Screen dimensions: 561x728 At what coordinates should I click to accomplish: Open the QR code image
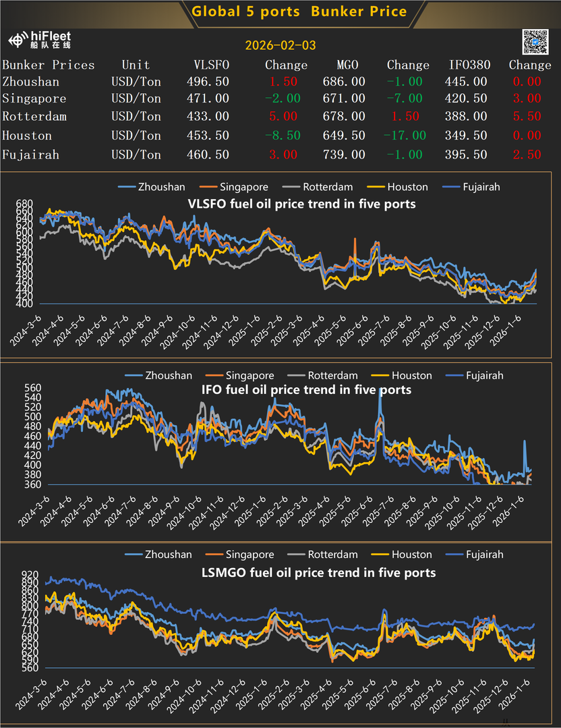coord(535,42)
